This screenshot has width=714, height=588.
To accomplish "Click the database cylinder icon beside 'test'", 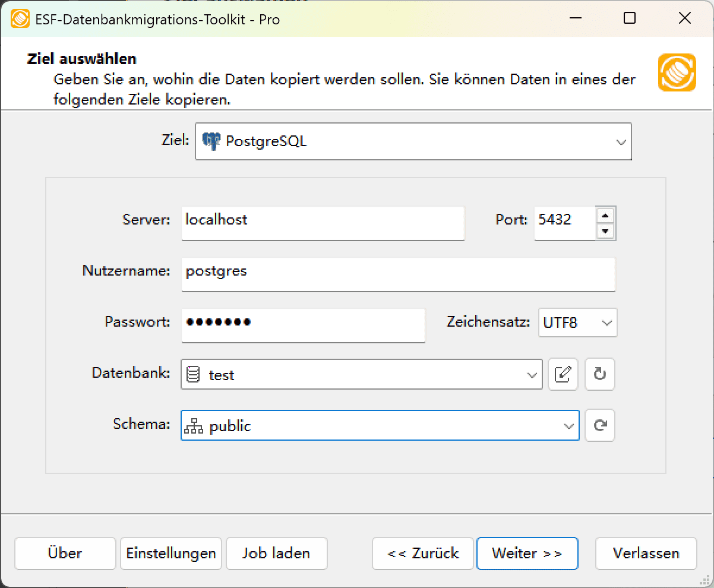I will (192, 374).
